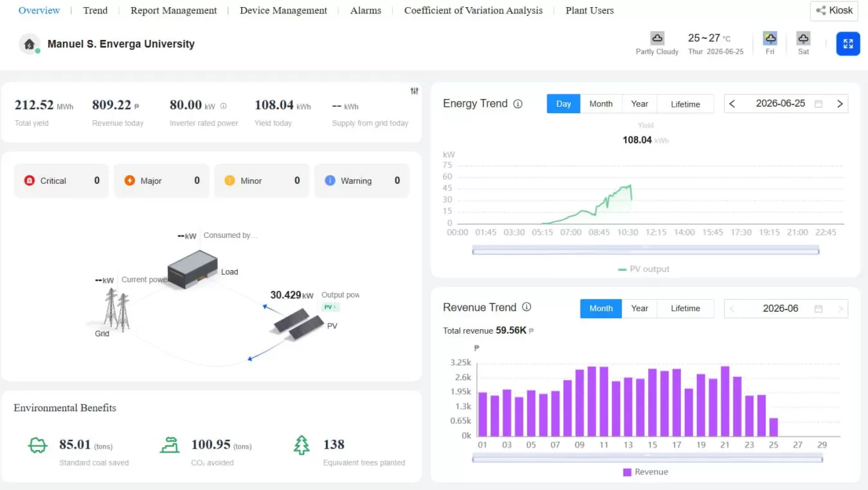Image resolution: width=868 pixels, height=490 pixels.
Task: Click the green PV tag link
Action: tap(330, 307)
